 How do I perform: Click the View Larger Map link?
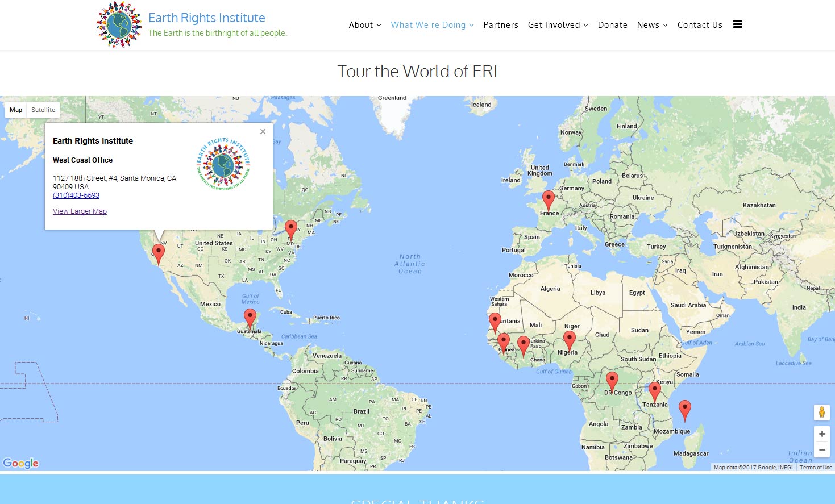click(x=80, y=211)
